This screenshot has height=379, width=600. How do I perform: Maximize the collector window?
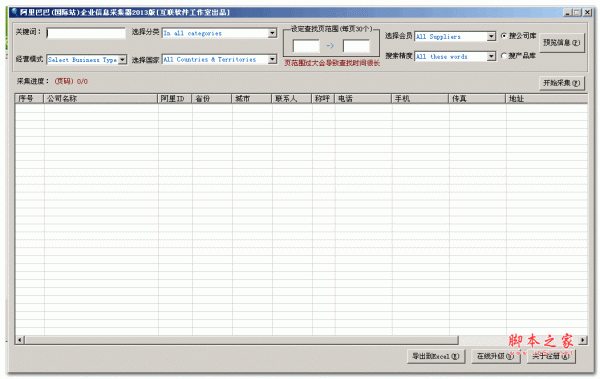point(577,12)
